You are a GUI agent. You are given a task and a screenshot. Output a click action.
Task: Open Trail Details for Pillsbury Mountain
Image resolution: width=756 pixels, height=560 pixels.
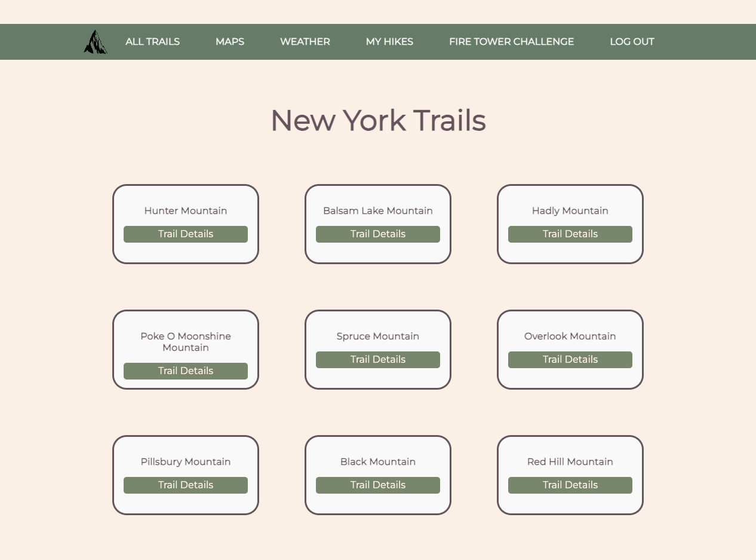186,485
